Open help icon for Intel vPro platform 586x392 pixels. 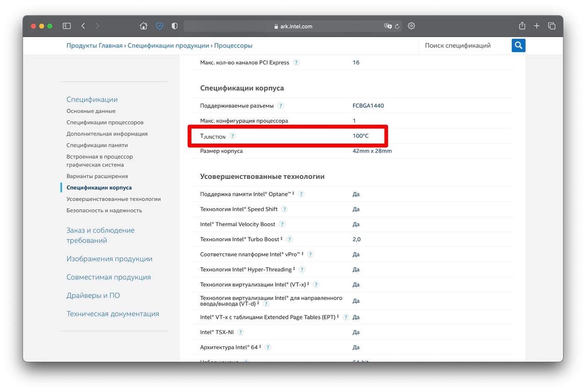[310, 254]
